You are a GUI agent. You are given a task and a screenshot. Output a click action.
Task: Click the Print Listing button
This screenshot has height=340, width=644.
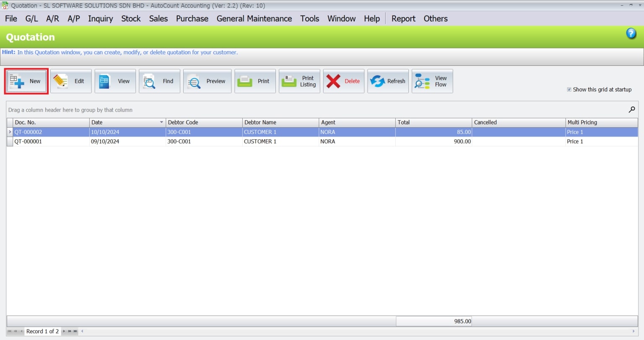[299, 81]
